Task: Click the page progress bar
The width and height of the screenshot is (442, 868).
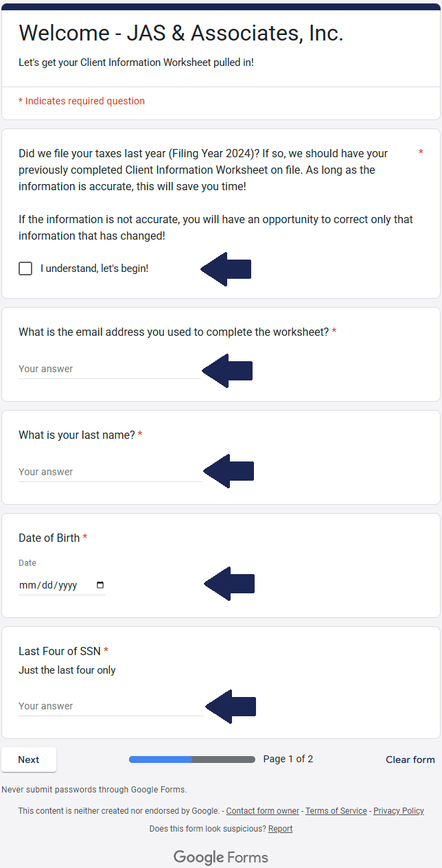Action: pyautogui.click(x=191, y=759)
